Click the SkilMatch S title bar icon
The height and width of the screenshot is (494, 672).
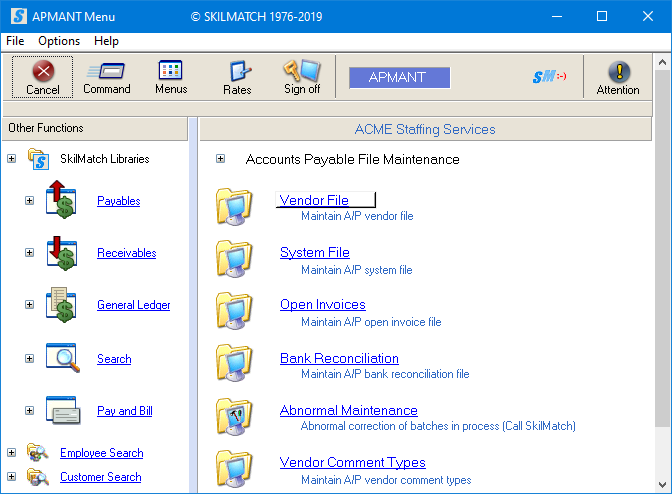[x=19, y=16]
